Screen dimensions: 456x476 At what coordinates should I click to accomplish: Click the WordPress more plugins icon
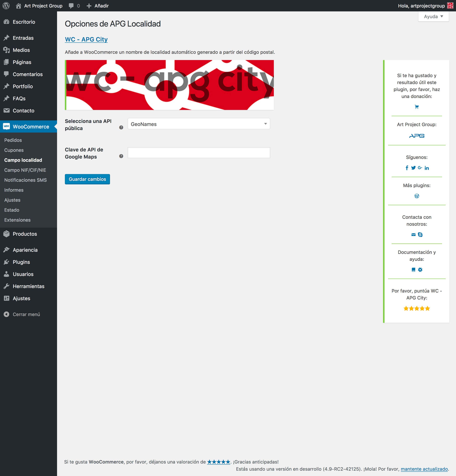[x=417, y=196]
